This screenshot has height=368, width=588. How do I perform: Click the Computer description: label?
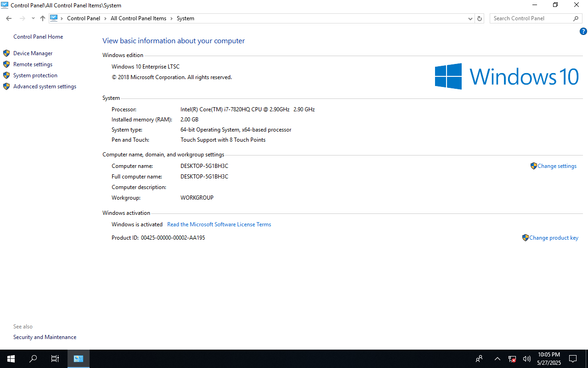[x=139, y=187]
